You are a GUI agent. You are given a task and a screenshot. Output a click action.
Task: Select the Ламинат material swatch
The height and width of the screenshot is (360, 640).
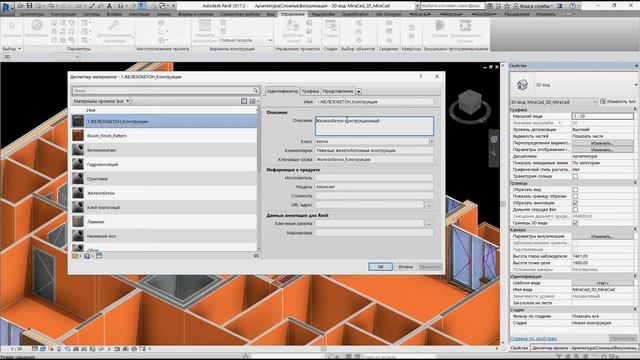point(78,222)
